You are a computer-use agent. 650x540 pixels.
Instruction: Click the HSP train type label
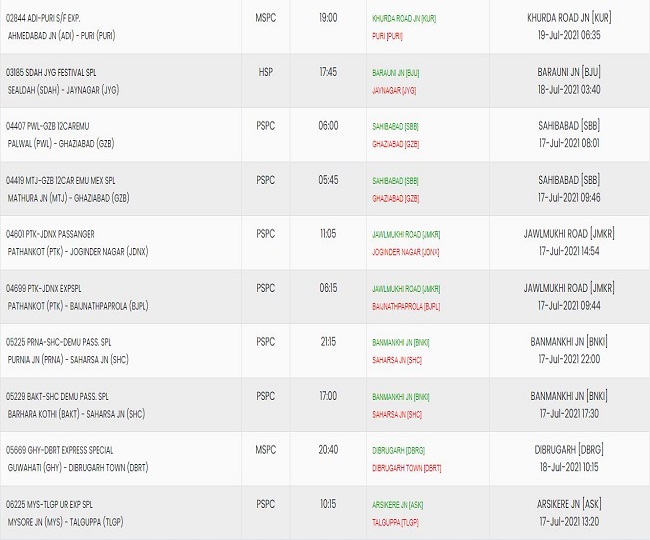pyautogui.click(x=265, y=72)
